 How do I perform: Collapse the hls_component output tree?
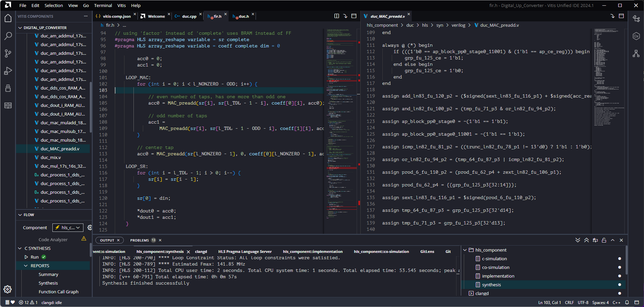click(465, 250)
